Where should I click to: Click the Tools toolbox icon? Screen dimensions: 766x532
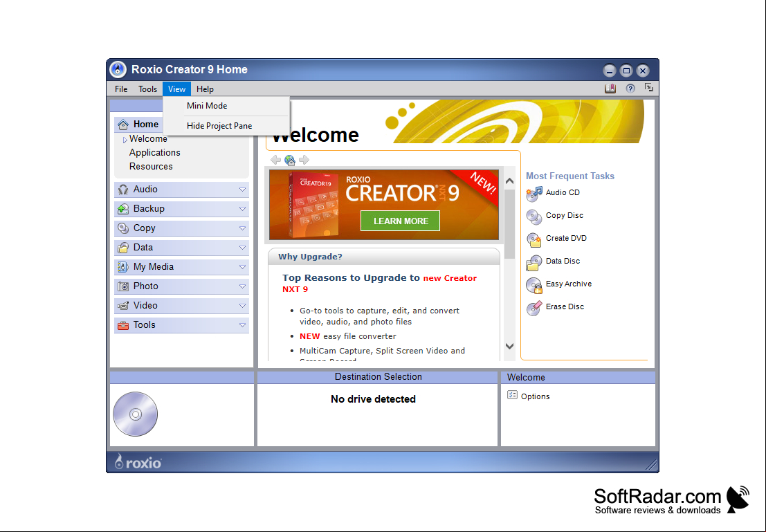123,325
